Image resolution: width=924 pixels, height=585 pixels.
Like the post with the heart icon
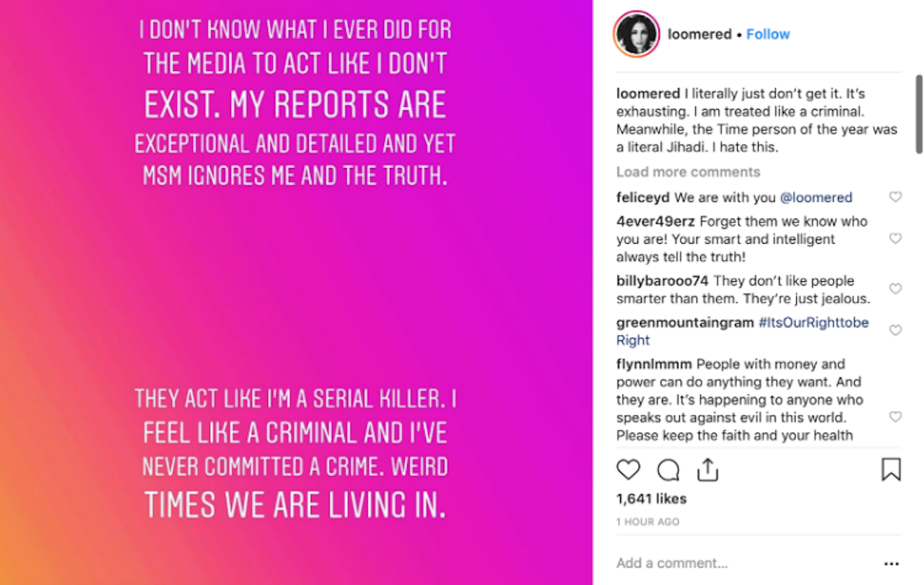coord(628,470)
